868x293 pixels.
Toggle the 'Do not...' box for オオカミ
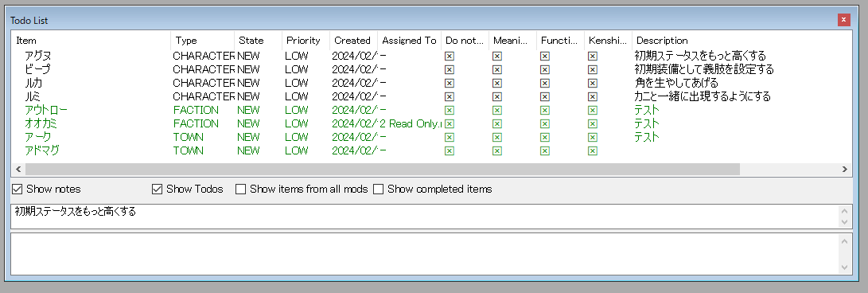pos(450,123)
